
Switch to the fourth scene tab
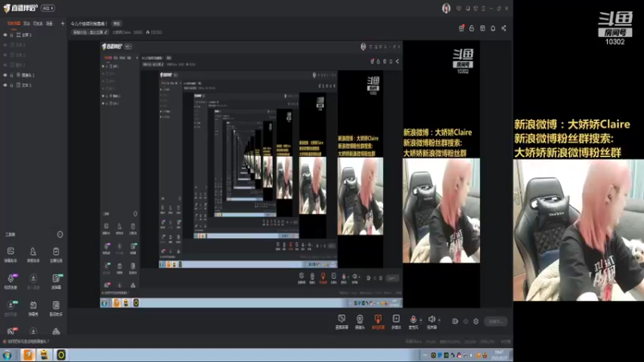point(49,23)
